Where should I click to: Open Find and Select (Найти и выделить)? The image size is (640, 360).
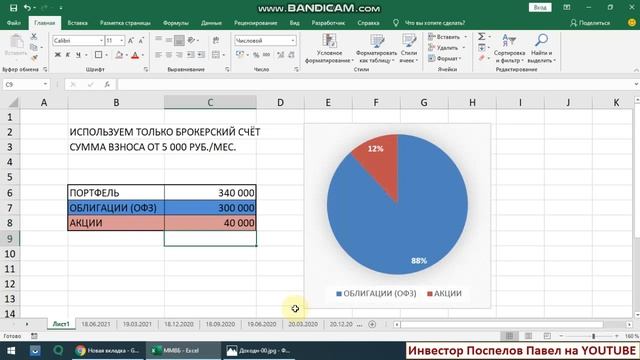click(x=541, y=49)
